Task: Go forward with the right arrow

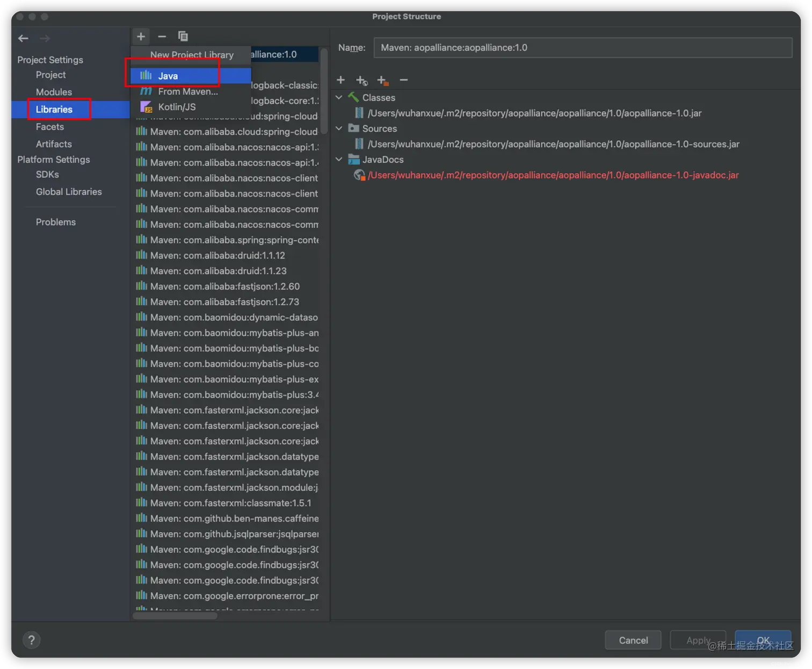Action: 45,38
